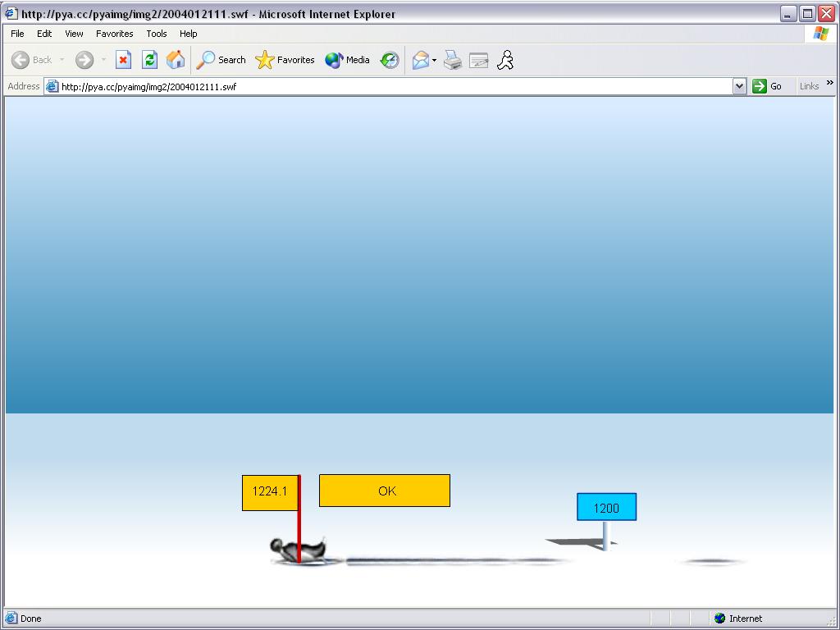This screenshot has height=630, width=840.
Task: Open the Media pane from the toolbar
Action: coord(347,60)
